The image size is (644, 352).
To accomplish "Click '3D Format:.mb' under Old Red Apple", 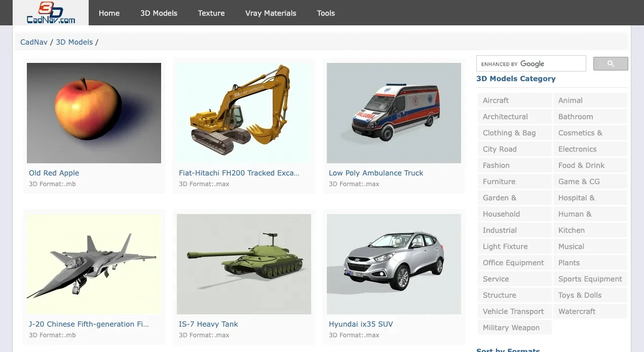I will [x=52, y=184].
